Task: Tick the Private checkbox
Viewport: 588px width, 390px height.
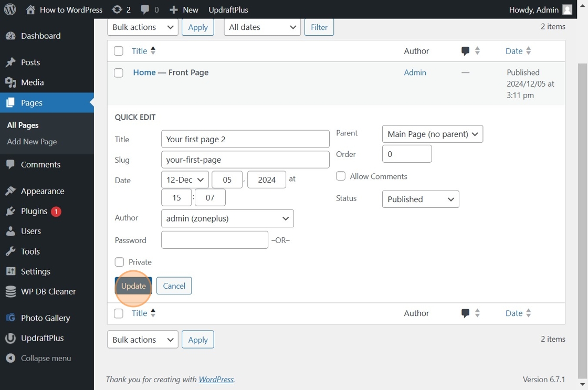Action: click(x=119, y=262)
